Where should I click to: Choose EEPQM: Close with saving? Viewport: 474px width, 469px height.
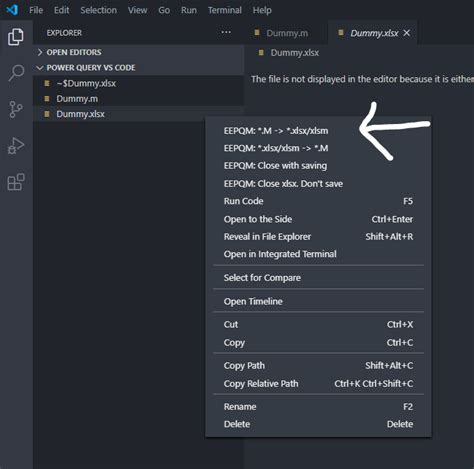318,166
